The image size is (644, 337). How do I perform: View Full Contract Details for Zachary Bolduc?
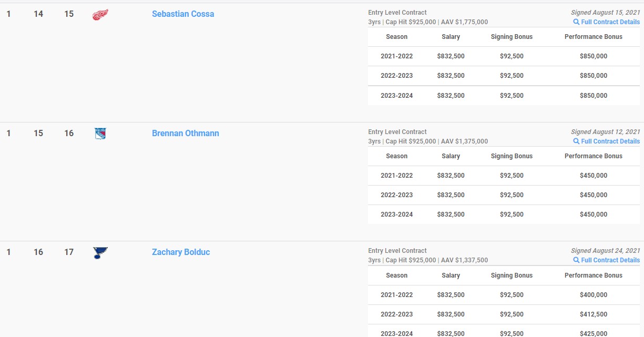(x=610, y=260)
